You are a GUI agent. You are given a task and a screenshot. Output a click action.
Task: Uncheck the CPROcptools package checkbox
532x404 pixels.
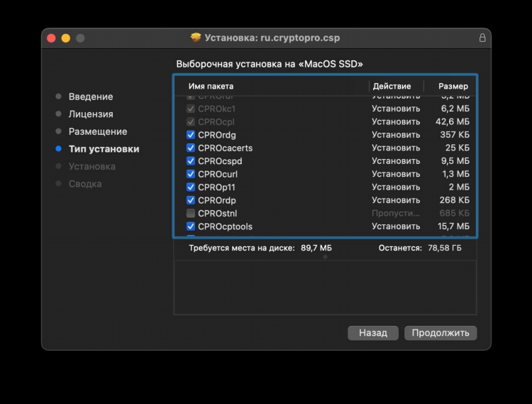(191, 226)
